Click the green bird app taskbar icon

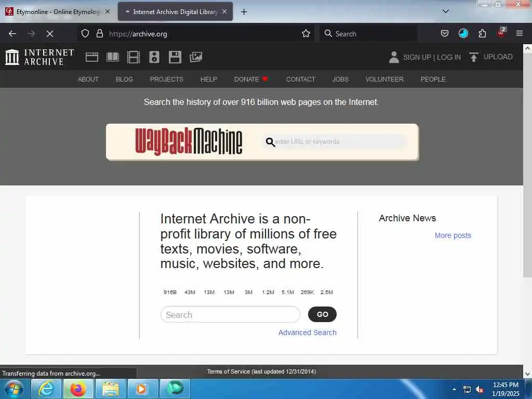(x=175, y=389)
